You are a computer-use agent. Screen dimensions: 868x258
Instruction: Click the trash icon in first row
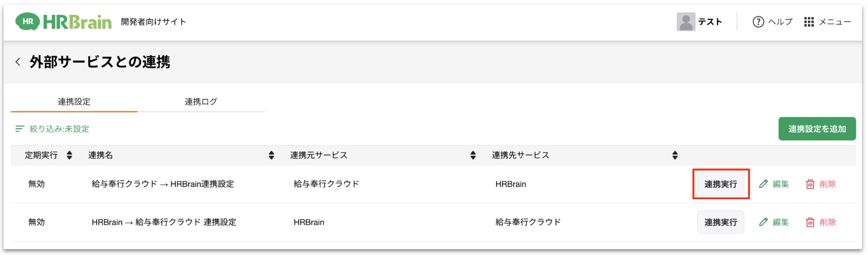click(x=810, y=184)
